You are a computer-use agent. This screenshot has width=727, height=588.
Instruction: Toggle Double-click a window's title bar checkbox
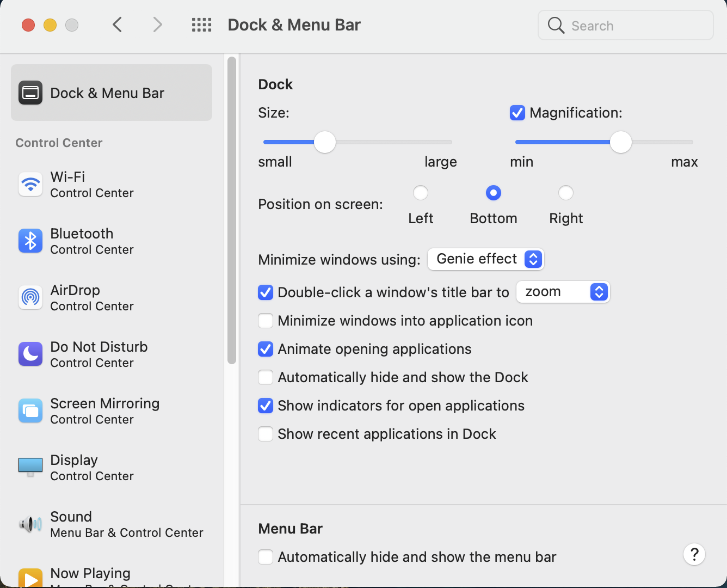pos(266,292)
